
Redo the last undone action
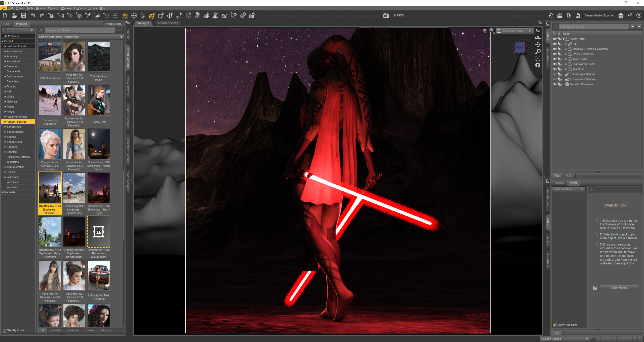coord(42,15)
